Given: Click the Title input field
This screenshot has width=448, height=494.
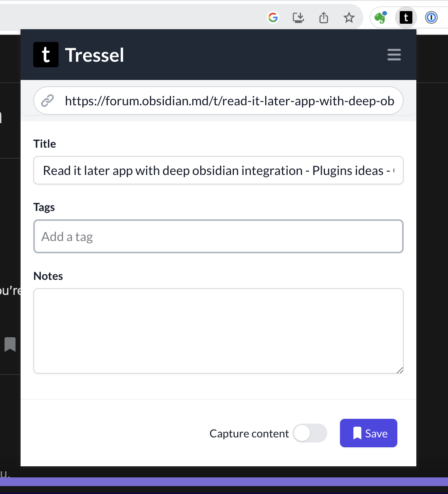Looking at the screenshot, I should point(218,170).
